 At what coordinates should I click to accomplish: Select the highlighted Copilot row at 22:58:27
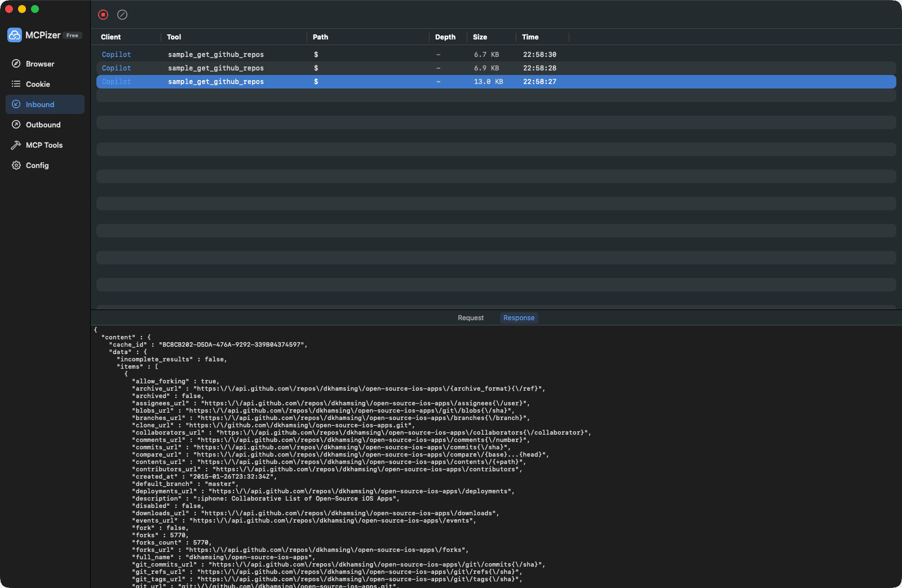pyautogui.click(x=496, y=82)
